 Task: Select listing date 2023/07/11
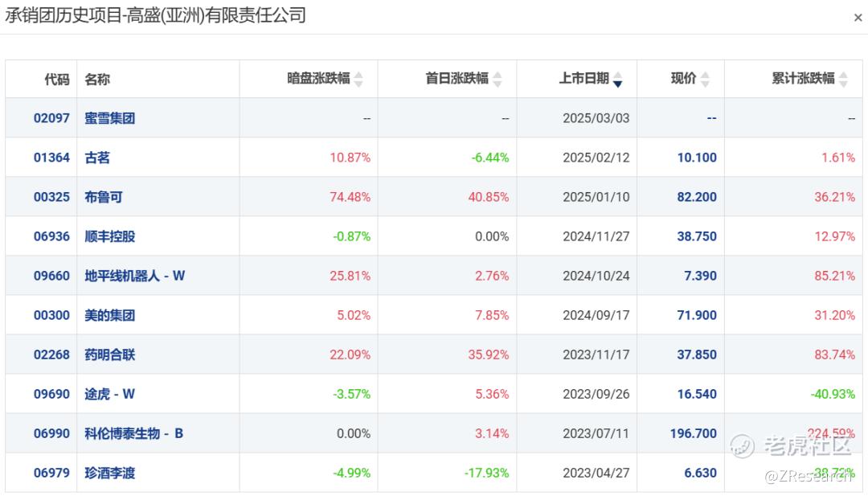[596, 433]
